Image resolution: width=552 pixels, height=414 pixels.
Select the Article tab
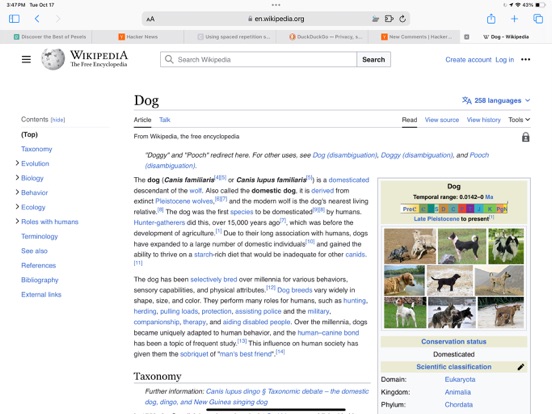(142, 120)
